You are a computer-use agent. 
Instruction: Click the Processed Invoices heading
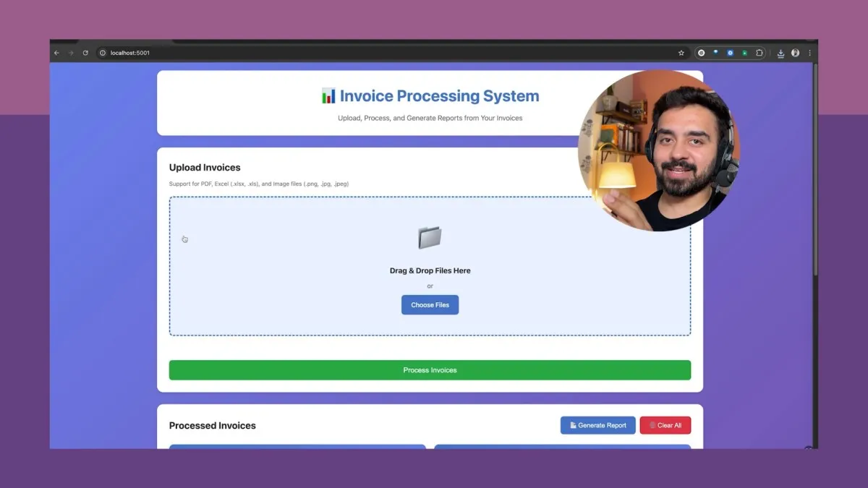coord(213,426)
